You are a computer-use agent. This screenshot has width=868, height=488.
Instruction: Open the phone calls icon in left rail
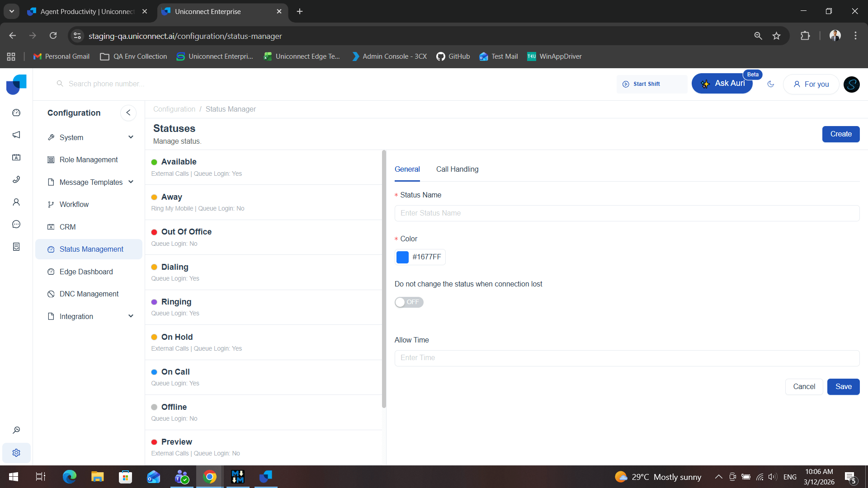click(16, 180)
